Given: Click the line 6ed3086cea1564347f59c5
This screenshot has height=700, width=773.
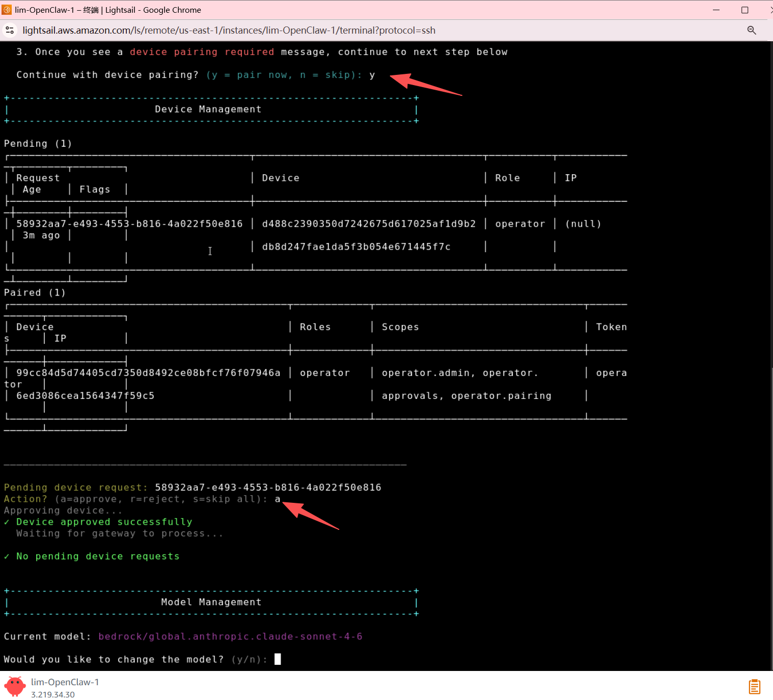Looking at the screenshot, I should click(x=85, y=396).
